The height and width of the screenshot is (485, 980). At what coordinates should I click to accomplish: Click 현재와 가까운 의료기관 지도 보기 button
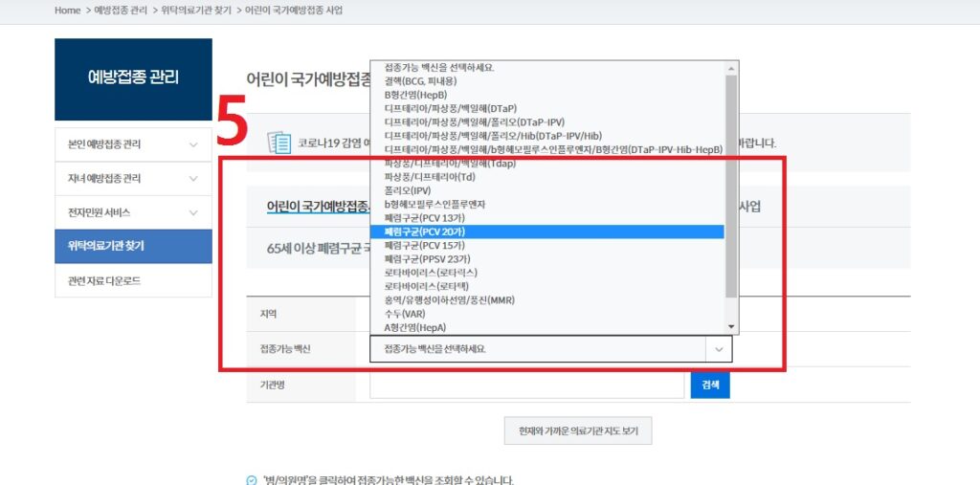[578, 430]
